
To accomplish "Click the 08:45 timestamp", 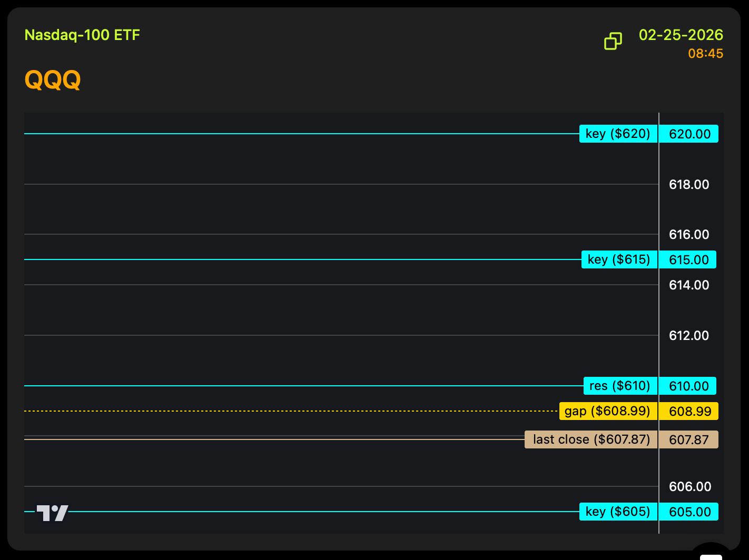I will tap(705, 54).
